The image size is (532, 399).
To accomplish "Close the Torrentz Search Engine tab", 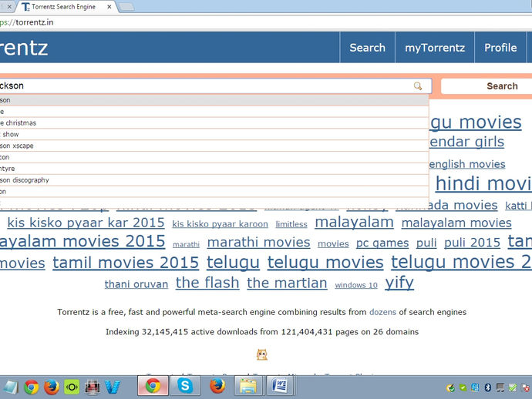I will pos(109,7).
